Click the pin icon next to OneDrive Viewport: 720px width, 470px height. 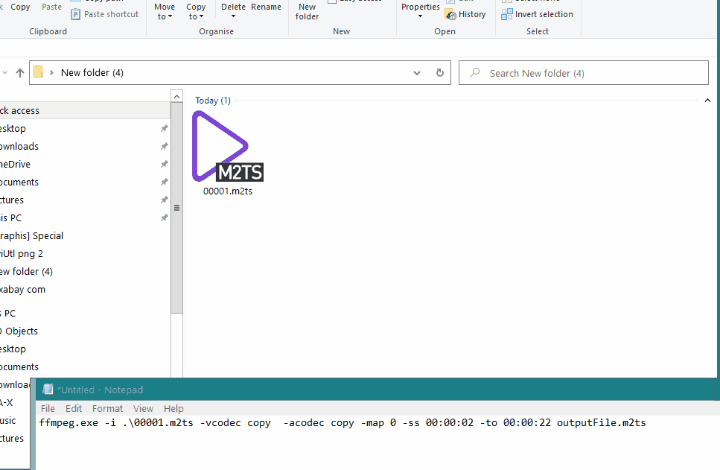[x=164, y=164]
